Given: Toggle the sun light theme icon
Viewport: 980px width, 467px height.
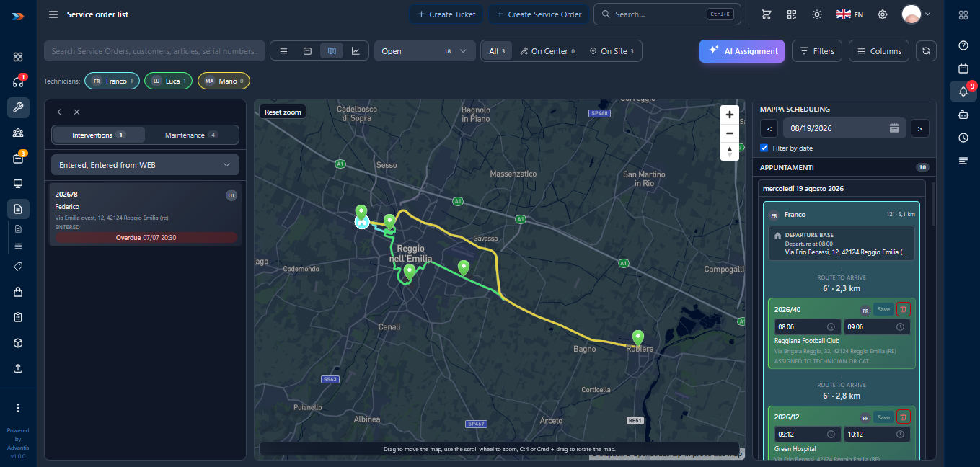Looking at the screenshot, I should [x=816, y=14].
